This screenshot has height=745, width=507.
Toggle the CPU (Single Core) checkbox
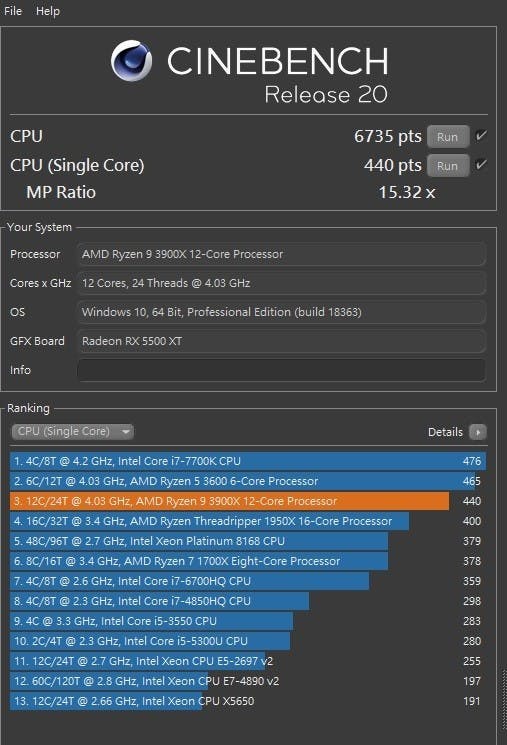(x=481, y=165)
